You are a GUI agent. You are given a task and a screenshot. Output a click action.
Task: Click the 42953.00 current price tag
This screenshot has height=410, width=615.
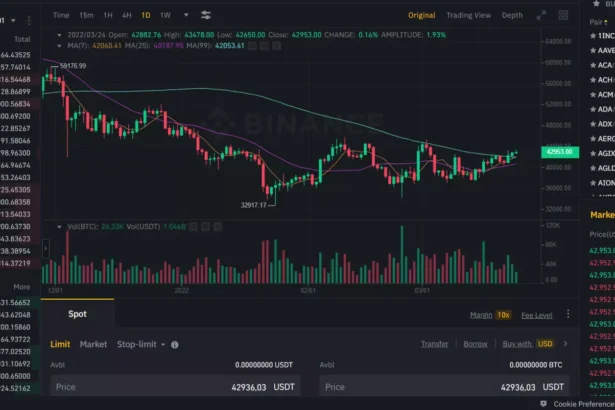(x=560, y=152)
